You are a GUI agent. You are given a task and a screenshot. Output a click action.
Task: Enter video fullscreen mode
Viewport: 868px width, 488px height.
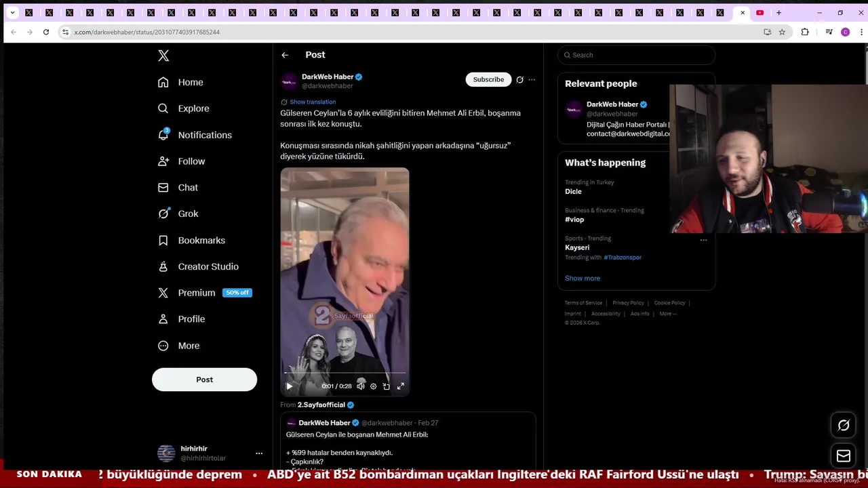pos(401,386)
